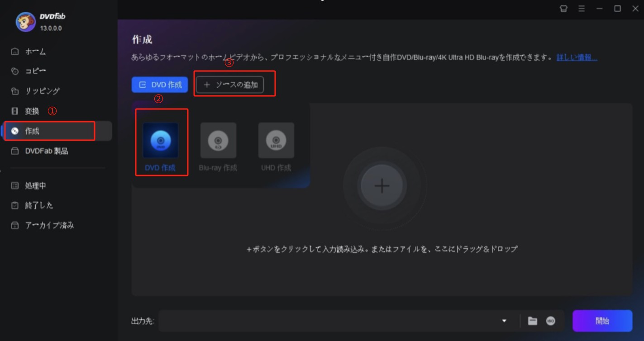Close the DVDFab window
The height and width of the screenshot is (341, 644).
[x=635, y=9]
